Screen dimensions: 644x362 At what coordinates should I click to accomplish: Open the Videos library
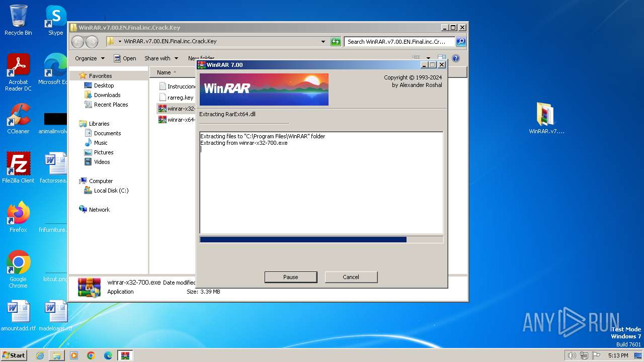(102, 162)
